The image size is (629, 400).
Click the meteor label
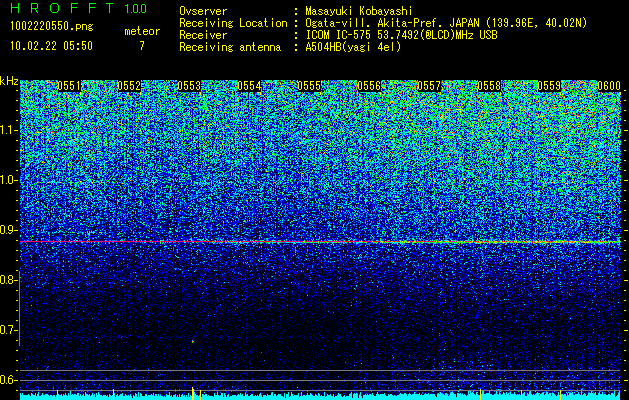pyautogui.click(x=142, y=31)
